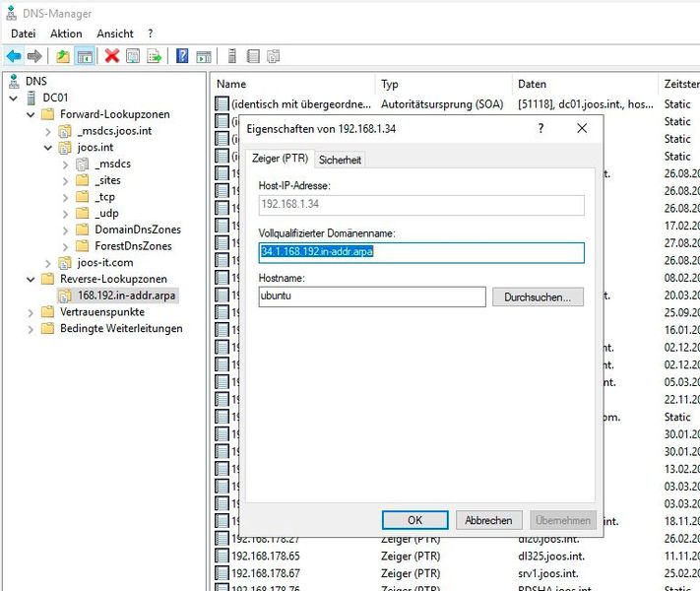
Task: Click the srv1.joos.int. data cell
Action: [548, 573]
